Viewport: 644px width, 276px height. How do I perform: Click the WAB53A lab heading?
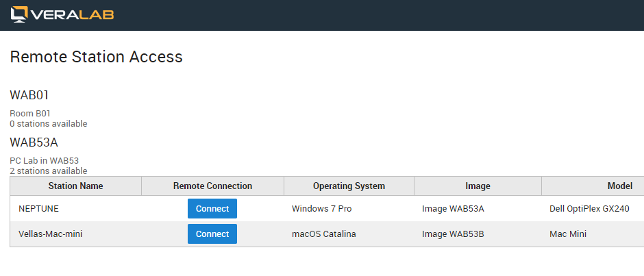pyautogui.click(x=34, y=142)
